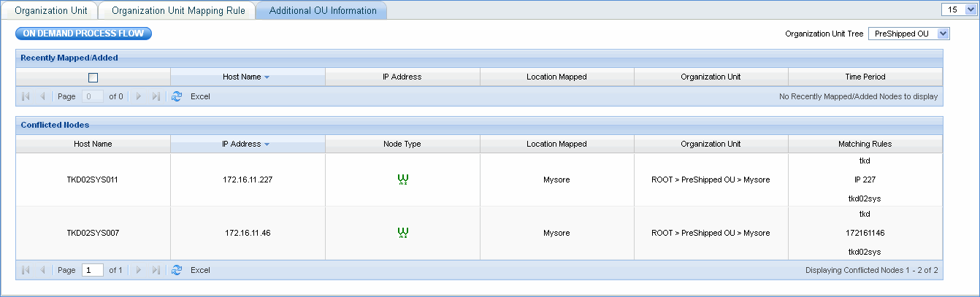
Task: Select the TKD02SYS011 host name cell
Action: (x=93, y=180)
